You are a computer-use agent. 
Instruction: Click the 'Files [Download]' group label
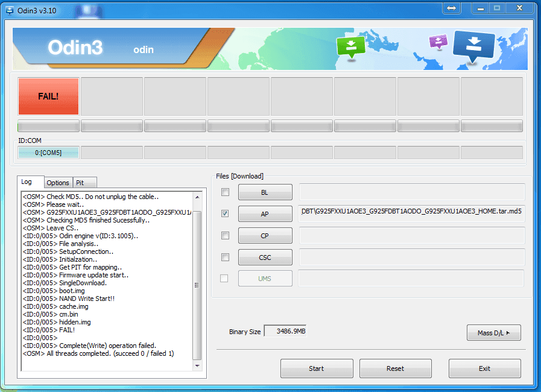coord(240,176)
